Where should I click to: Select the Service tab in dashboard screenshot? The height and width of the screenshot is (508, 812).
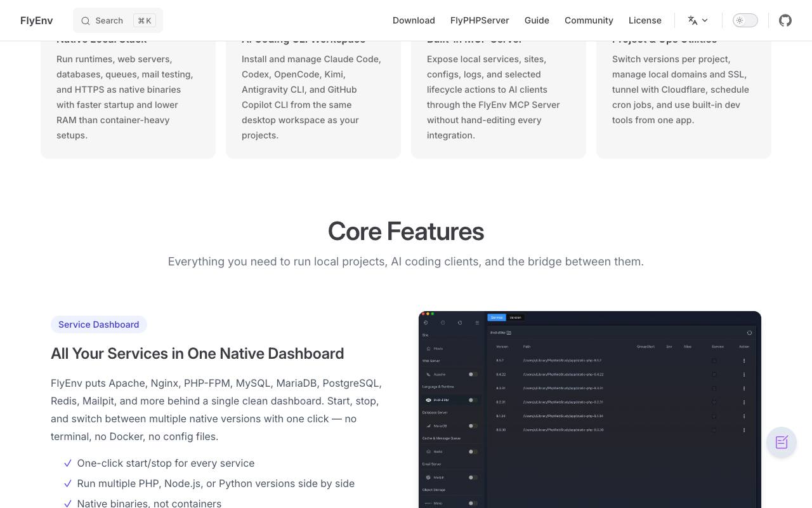[497, 317]
